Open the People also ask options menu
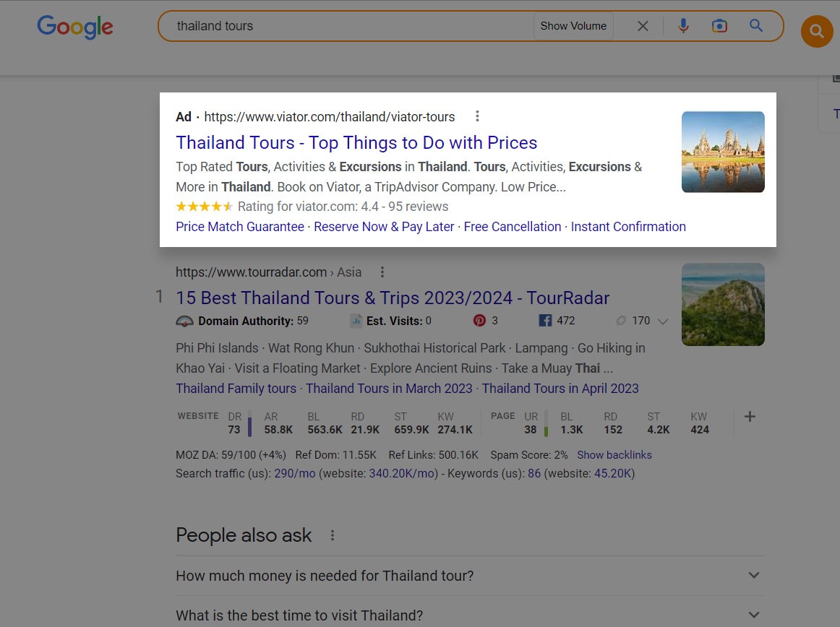Image resolution: width=840 pixels, height=627 pixels. (x=333, y=535)
